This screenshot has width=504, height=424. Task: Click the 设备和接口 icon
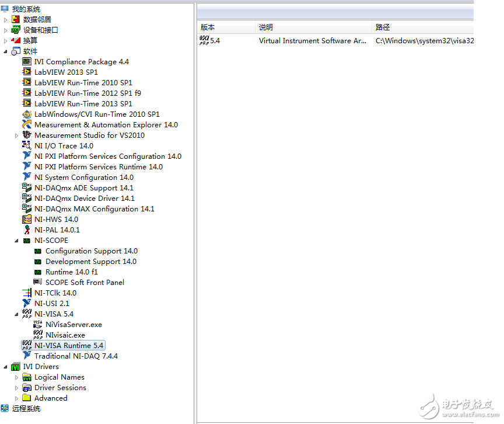coord(16,30)
